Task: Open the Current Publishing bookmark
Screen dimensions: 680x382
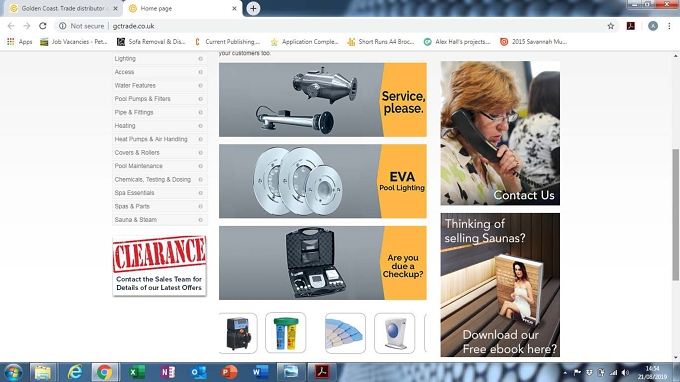Action: pos(227,42)
